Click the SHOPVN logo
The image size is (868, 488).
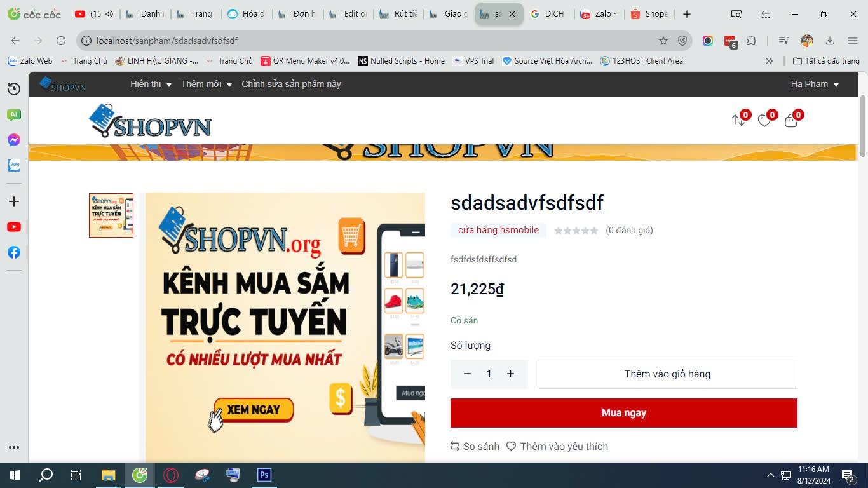point(151,121)
